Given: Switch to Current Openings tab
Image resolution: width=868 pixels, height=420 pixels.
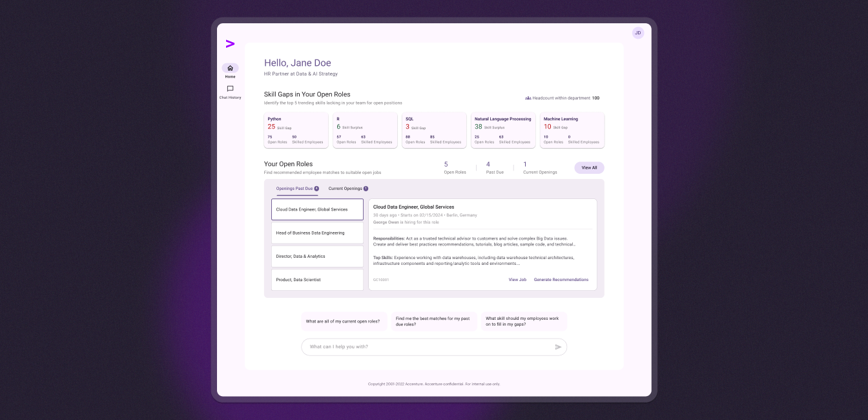Looking at the screenshot, I should (346, 189).
